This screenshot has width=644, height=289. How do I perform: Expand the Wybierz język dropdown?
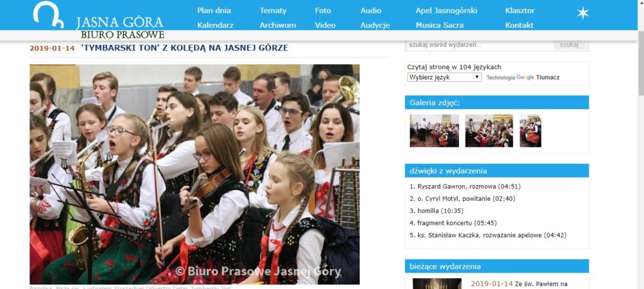(x=445, y=77)
